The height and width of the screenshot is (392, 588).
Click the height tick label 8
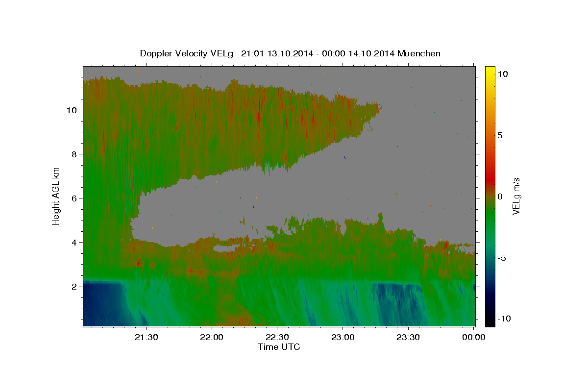pos(74,154)
